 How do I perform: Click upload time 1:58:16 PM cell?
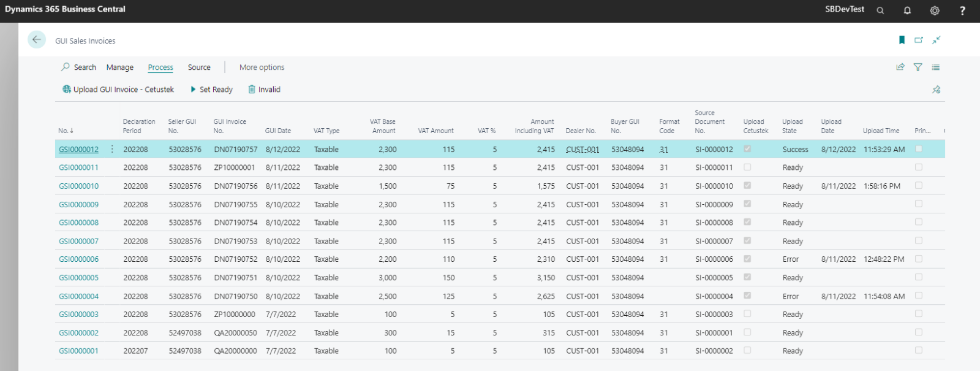(882, 186)
